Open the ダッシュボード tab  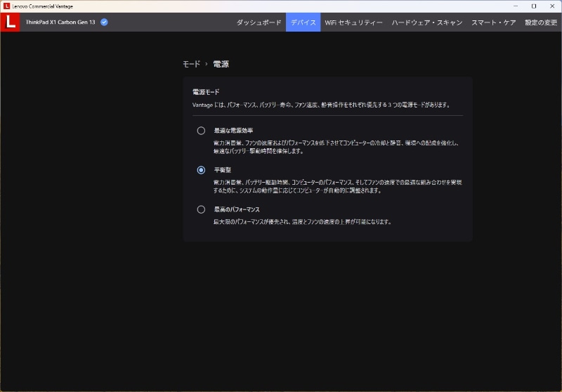(259, 22)
